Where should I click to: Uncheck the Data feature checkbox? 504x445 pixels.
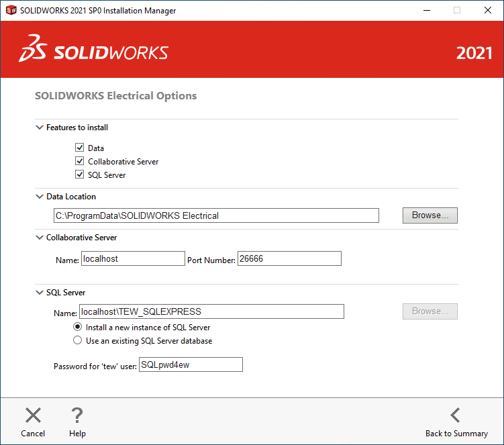click(79, 148)
